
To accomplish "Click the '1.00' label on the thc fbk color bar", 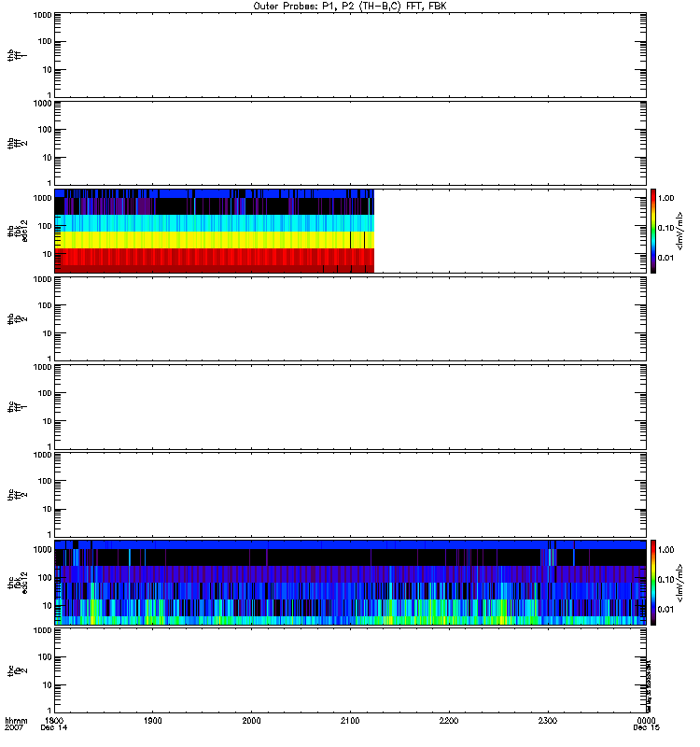I will [x=665, y=550].
